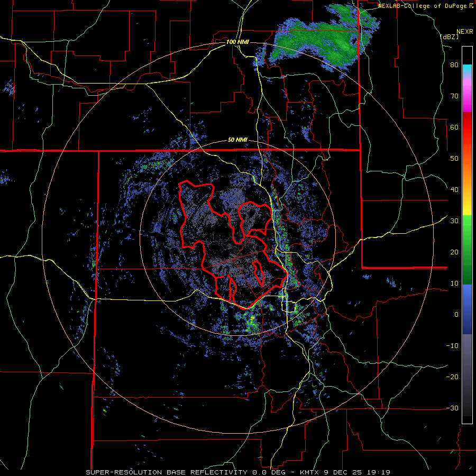Click the NEXR label above the color scale
This screenshot has height=476, width=476.
[x=464, y=32]
